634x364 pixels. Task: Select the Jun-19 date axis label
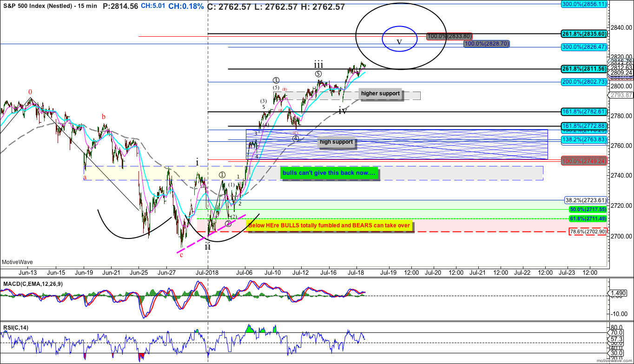coord(84,272)
